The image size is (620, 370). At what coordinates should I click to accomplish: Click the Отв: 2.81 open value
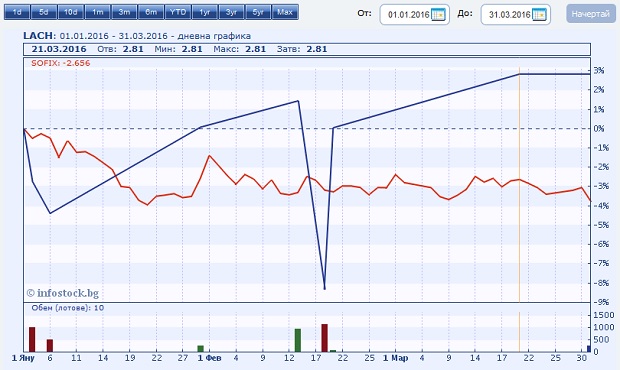(x=121, y=49)
